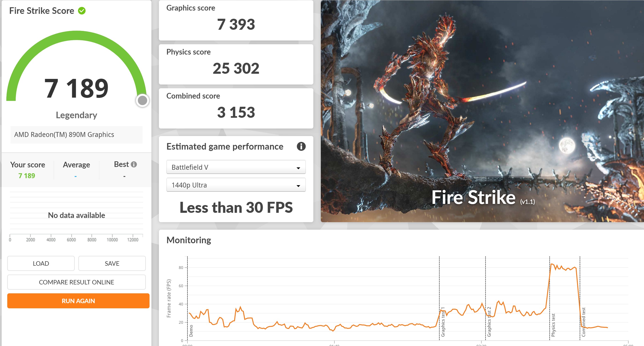
Task: Click the info icon next to Best
Action: (x=134, y=164)
